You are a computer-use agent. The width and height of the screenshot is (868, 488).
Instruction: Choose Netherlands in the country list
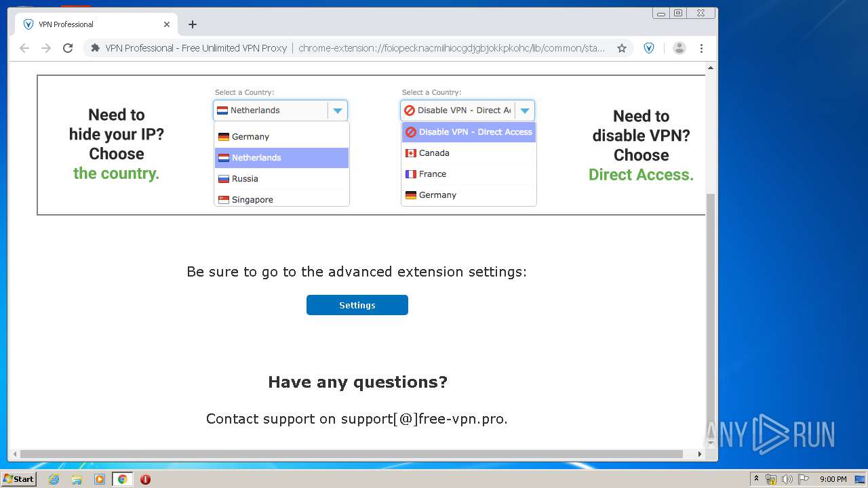[x=281, y=157]
